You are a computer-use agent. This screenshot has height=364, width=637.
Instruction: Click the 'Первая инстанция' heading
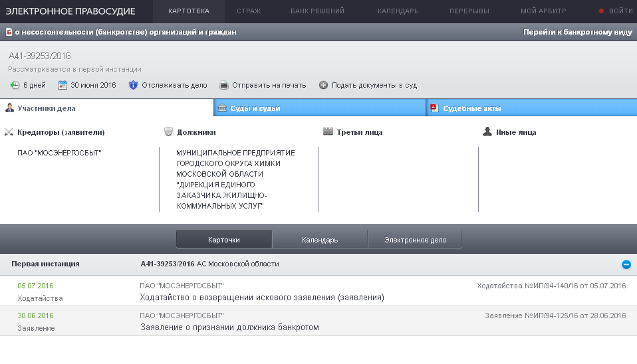click(45, 264)
